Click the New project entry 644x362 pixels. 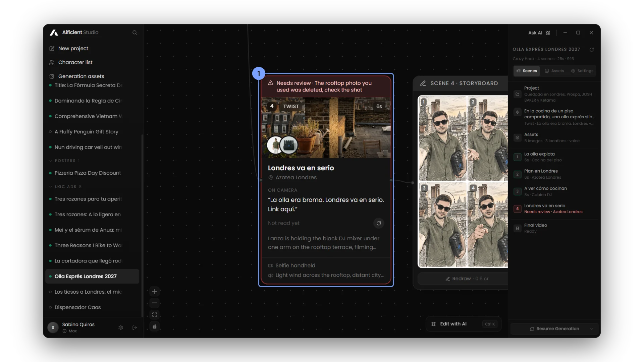point(69,48)
